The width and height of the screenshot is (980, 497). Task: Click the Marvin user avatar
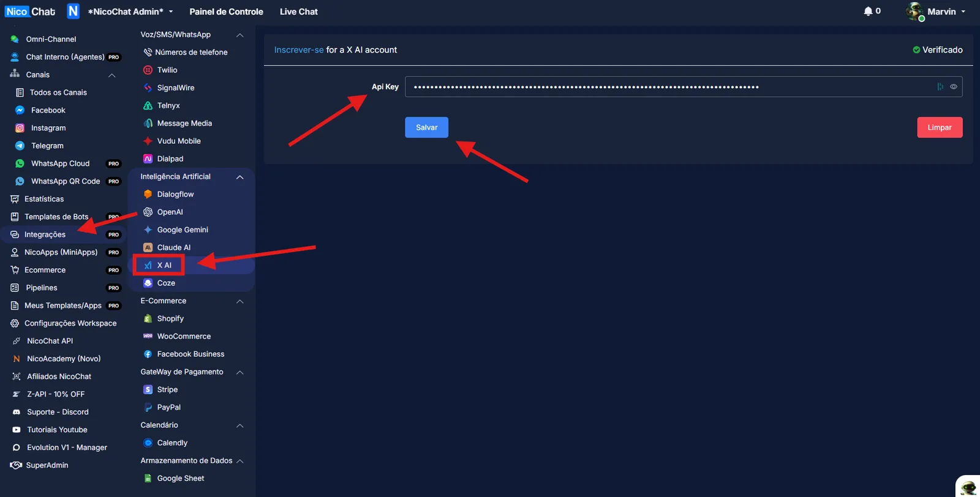pyautogui.click(x=915, y=12)
